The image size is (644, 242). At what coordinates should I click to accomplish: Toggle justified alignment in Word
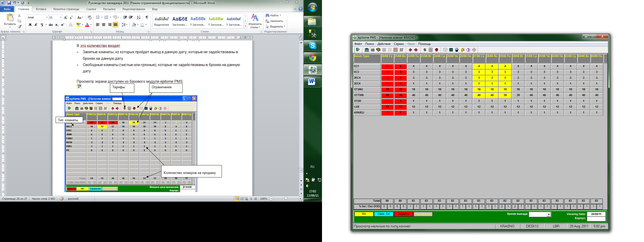115,25
